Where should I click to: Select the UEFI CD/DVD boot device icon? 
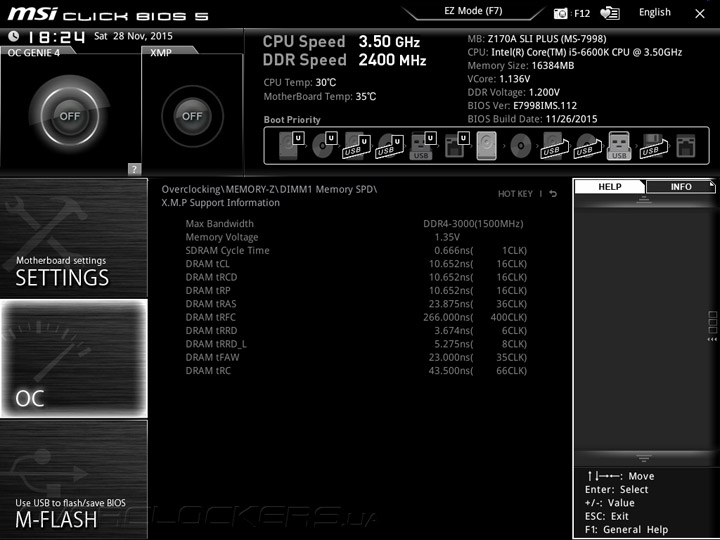[325, 146]
